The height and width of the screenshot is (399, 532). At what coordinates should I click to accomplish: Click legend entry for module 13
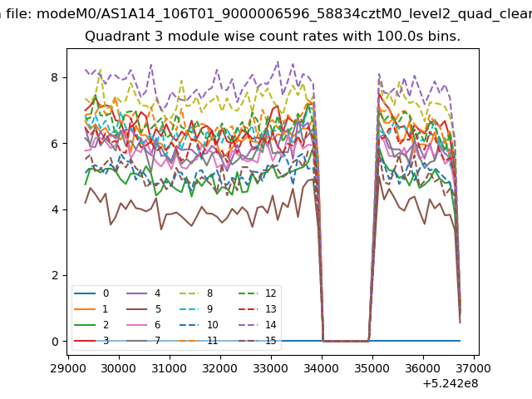(x=257, y=308)
